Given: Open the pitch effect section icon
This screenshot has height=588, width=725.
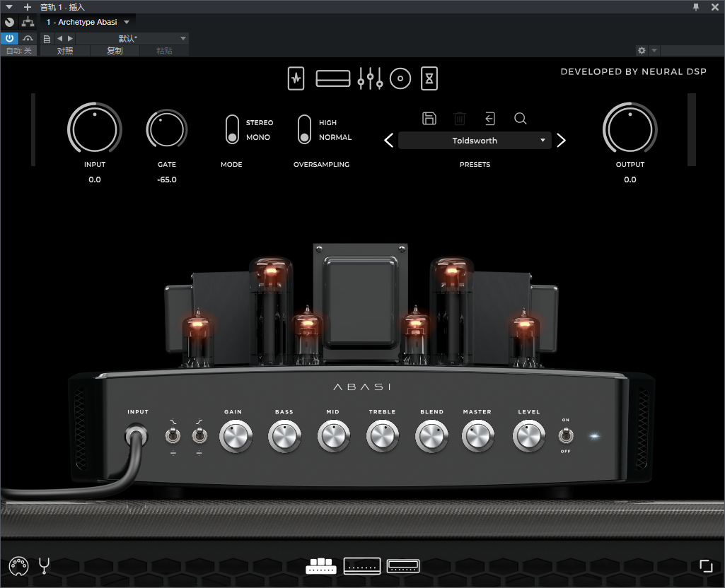Looking at the screenshot, I should coord(296,78).
